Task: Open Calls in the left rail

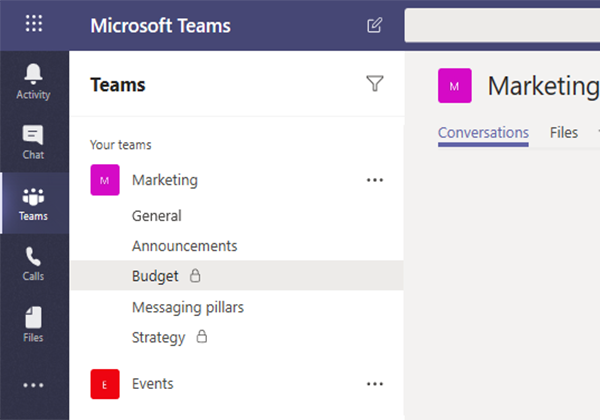Action: tap(33, 264)
